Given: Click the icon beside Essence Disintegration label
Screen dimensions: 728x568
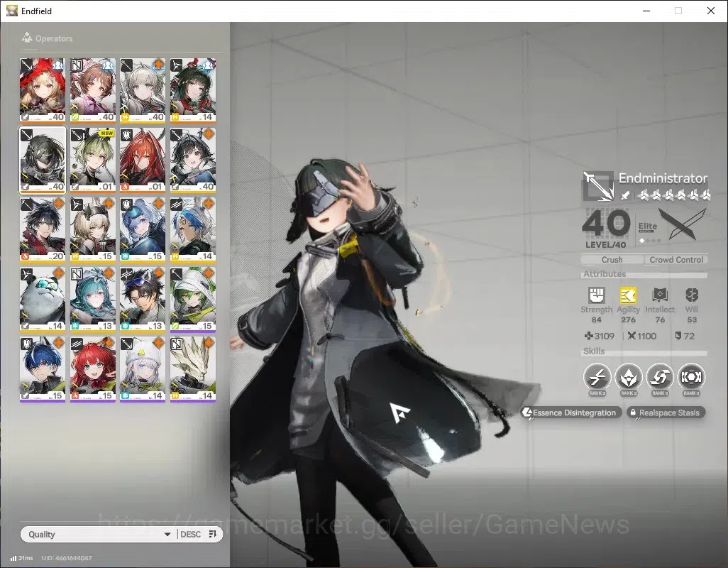Looking at the screenshot, I should [x=527, y=413].
